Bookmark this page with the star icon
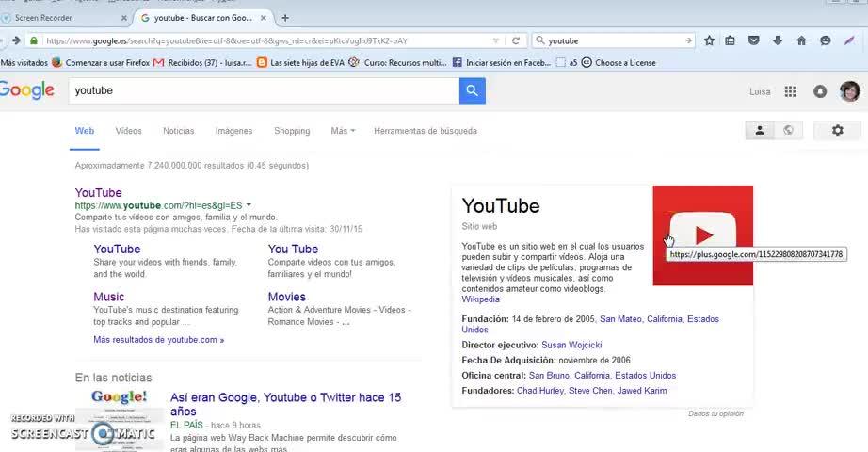Image resolution: width=868 pixels, height=452 pixels. (x=709, y=41)
